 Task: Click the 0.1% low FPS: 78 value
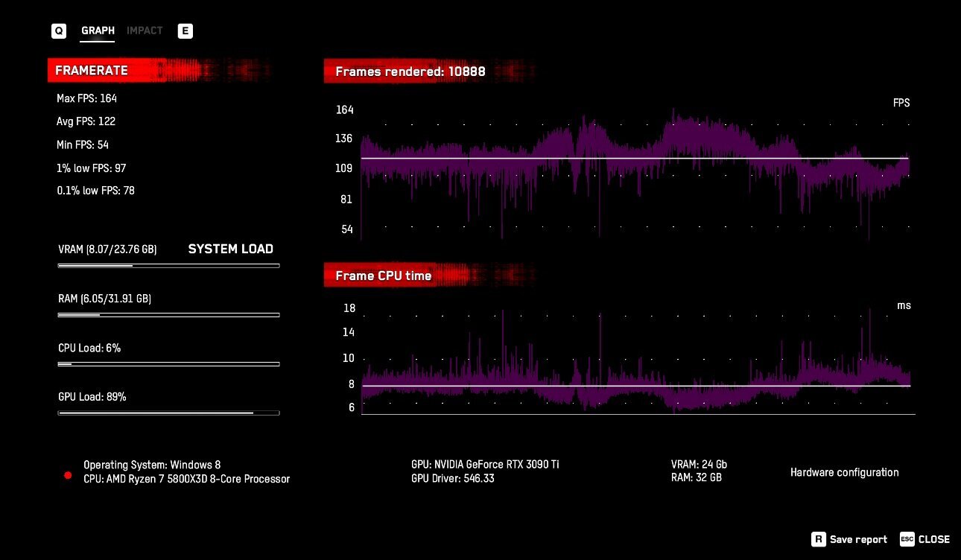(x=95, y=191)
